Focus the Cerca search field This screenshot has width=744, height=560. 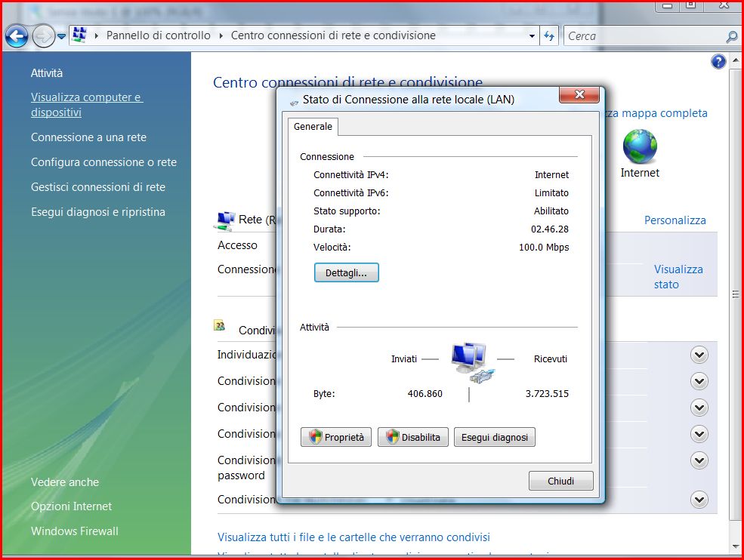point(644,36)
